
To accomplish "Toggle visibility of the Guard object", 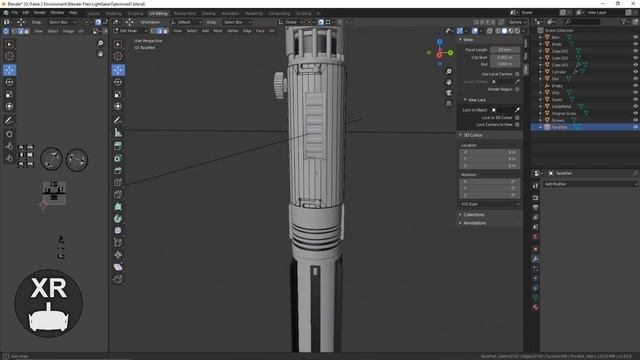I will pyautogui.click(x=635, y=100).
